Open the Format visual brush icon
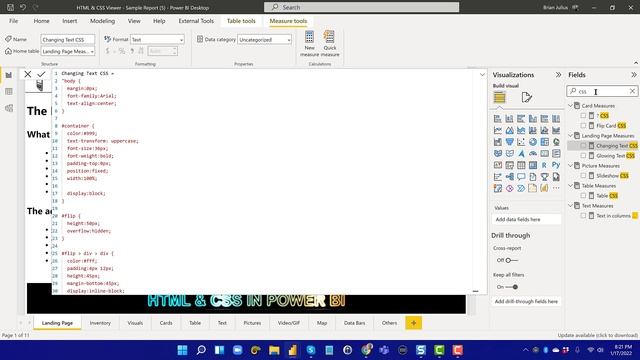The image size is (640, 360). 527,98
